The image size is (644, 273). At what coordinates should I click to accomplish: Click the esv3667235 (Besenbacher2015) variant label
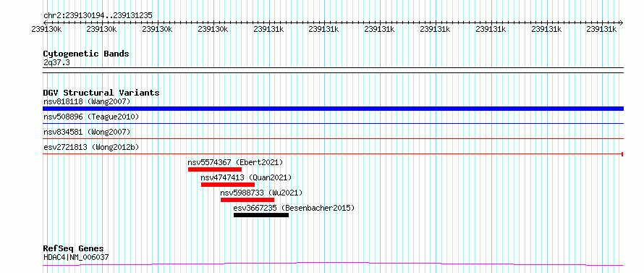(294, 208)
